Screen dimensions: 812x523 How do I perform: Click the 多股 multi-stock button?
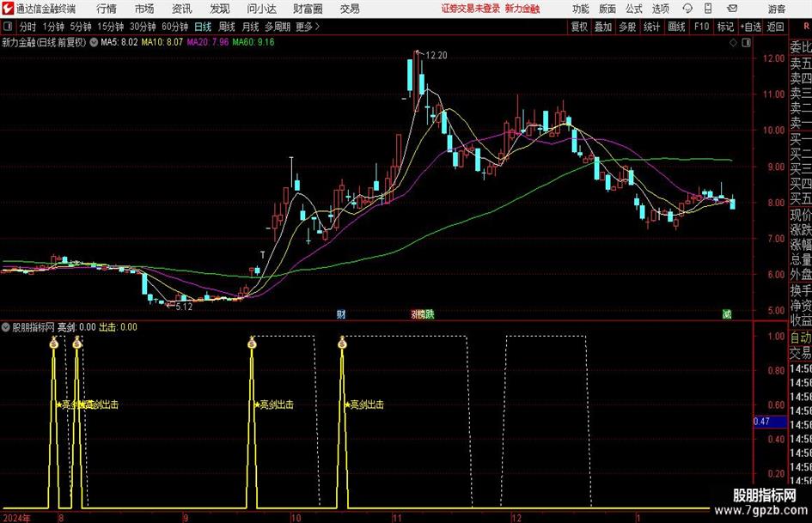pos(627,27)
